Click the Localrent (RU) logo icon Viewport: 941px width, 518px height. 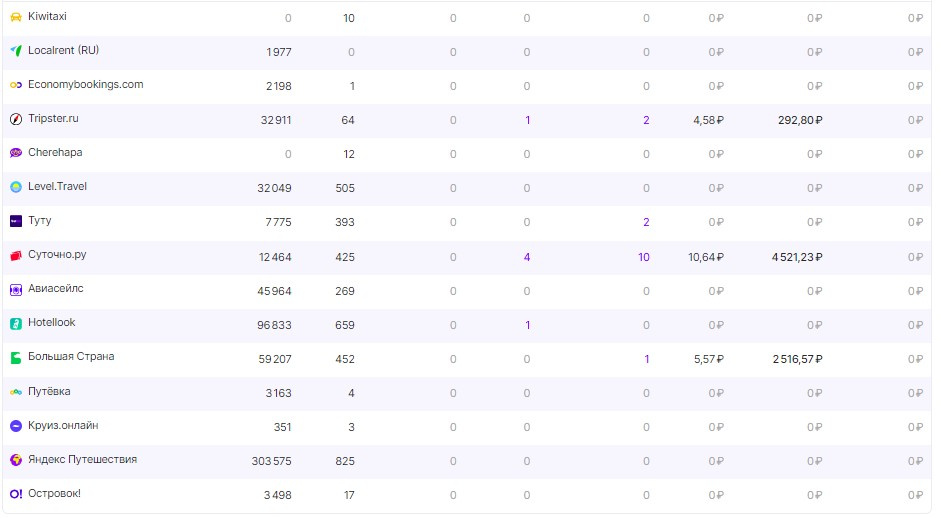[x=16, y=51]
